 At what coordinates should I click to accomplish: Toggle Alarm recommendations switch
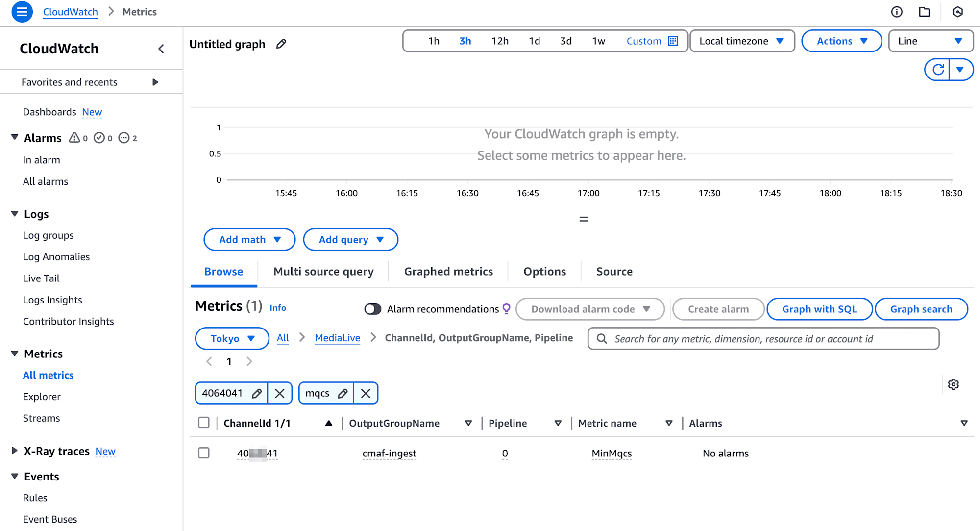(x=372, y=309)
